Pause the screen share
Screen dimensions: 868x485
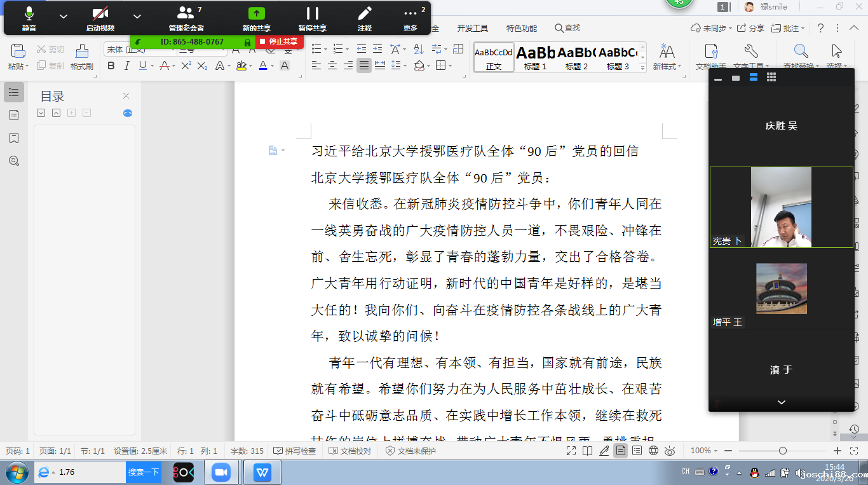[312, 18]
